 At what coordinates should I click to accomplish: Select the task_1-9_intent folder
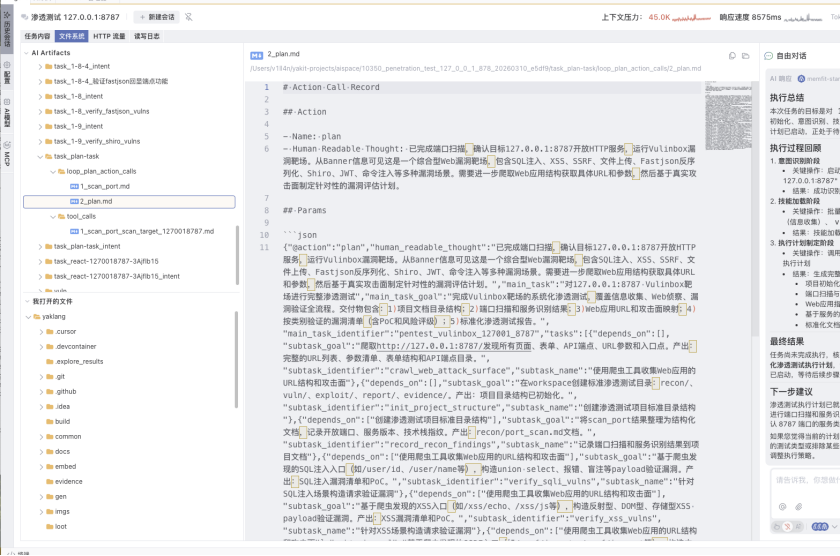(78, 126)
